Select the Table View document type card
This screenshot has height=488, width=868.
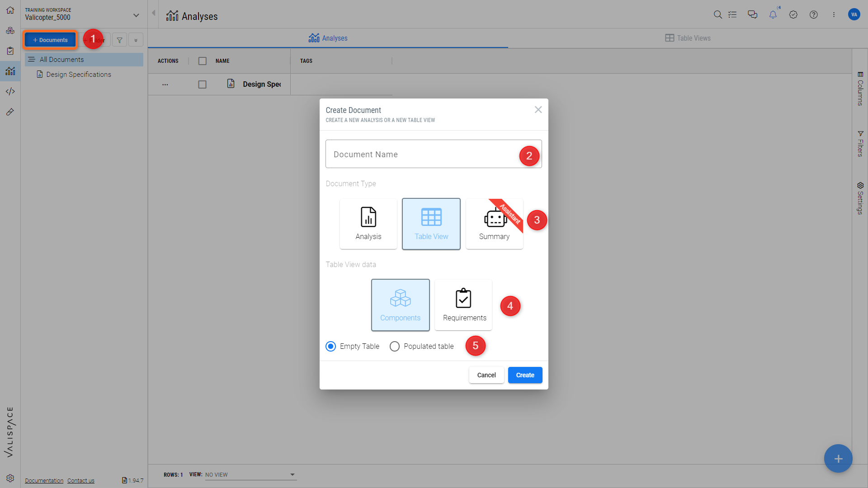[431, 224]
